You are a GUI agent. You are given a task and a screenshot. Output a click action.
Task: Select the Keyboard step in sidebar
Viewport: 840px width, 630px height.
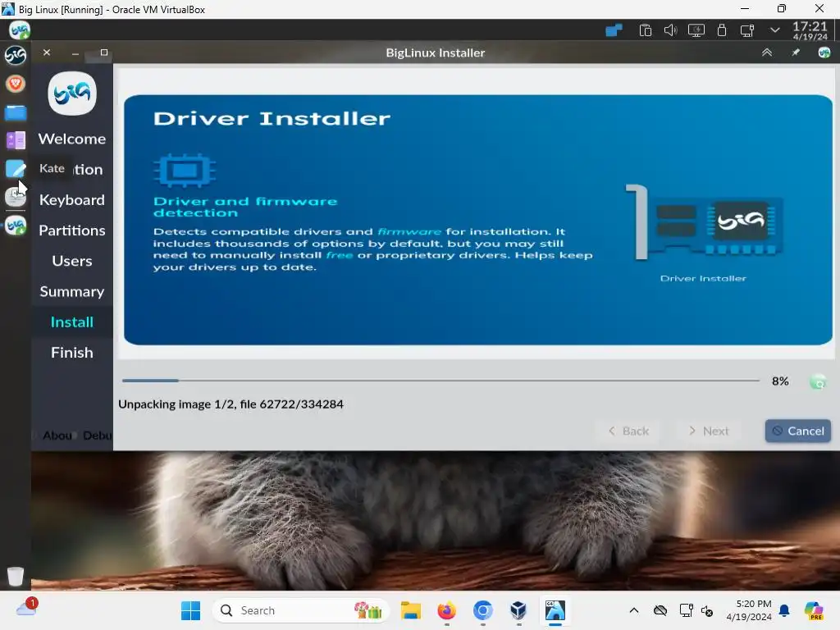point(72,200)
